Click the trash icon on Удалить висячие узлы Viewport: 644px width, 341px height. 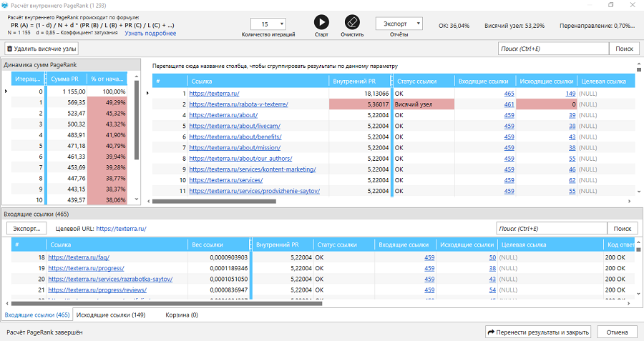click(x=9, y=49)
